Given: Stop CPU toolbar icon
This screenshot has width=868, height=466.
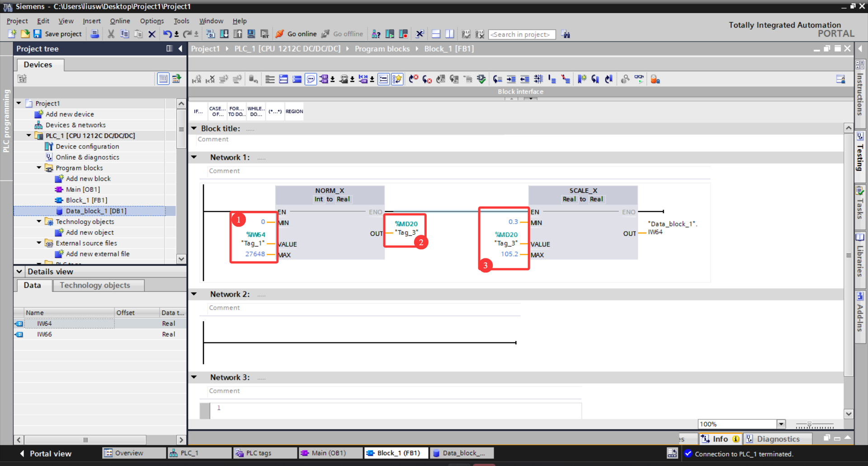Looking at the screenshot, I should [x=403, y=34].
